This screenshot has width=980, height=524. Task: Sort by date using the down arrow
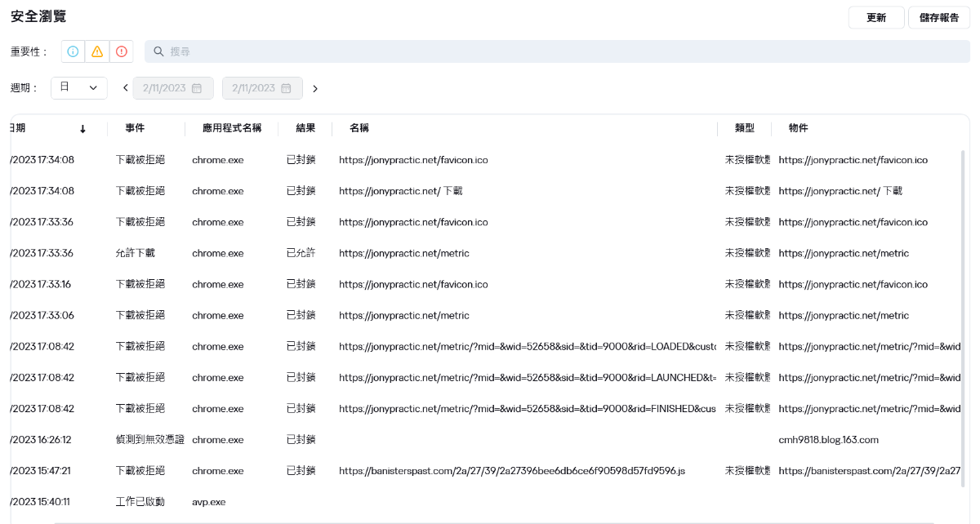pos(82,129)
